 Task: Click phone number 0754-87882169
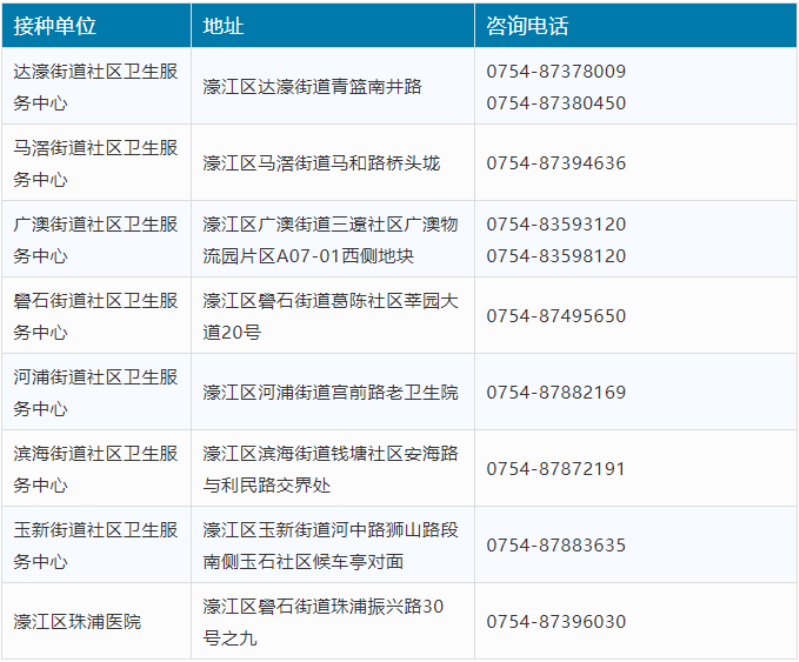pyautogui.click(x=556, y=392)
